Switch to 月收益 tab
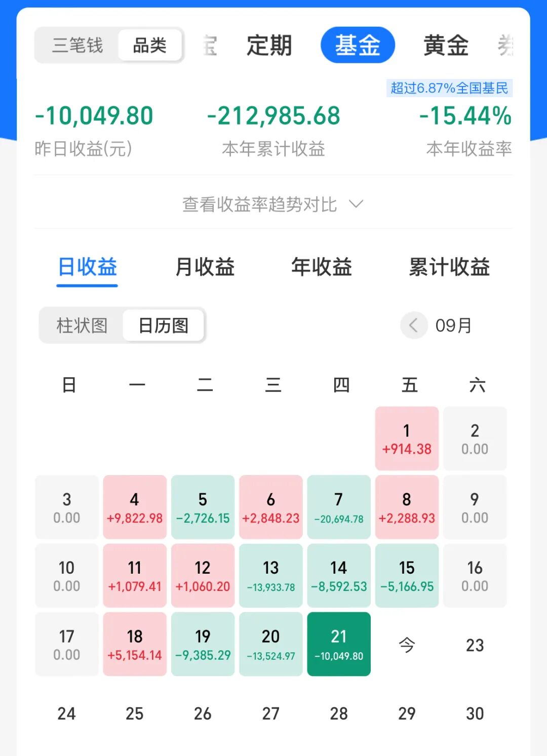 point(205,267)
